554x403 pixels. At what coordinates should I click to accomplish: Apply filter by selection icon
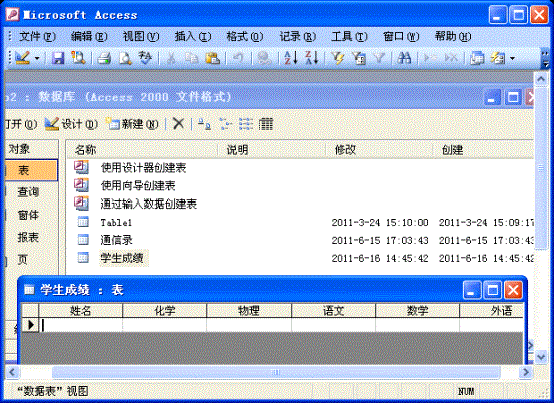[x=338, y=58]
